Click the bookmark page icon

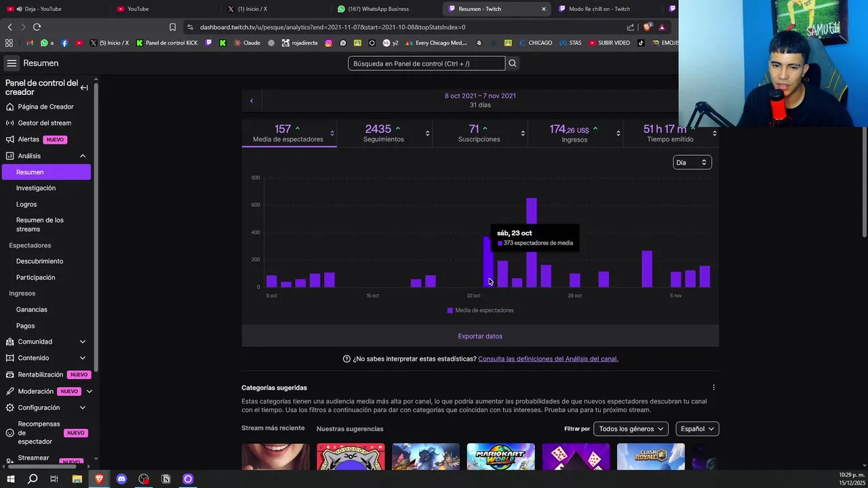click(172, 27)
